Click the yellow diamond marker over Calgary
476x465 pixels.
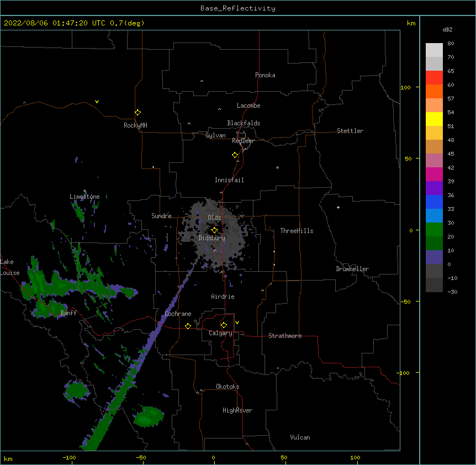tap(224, 325)
